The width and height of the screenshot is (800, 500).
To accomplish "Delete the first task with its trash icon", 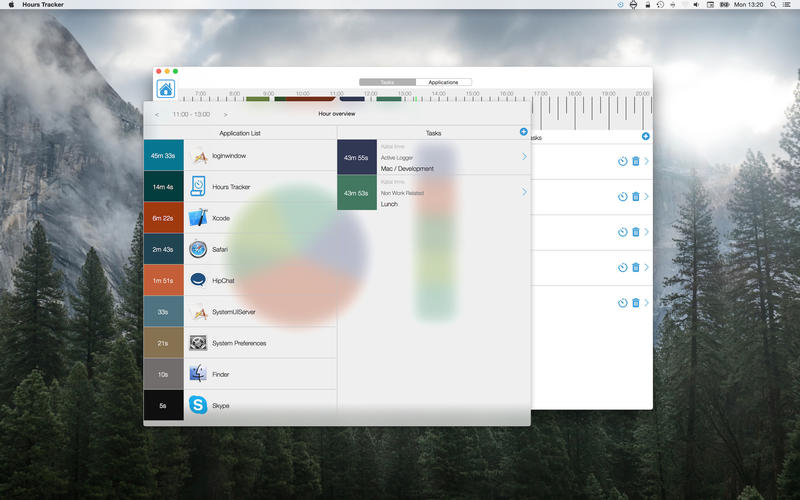I will coord(635,161).
